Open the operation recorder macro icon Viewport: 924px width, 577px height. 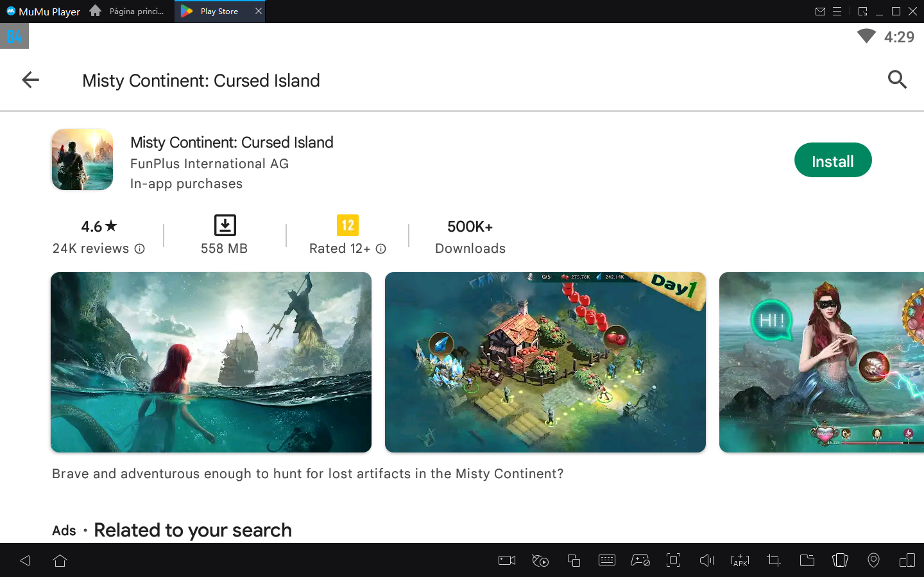(540, 560)
